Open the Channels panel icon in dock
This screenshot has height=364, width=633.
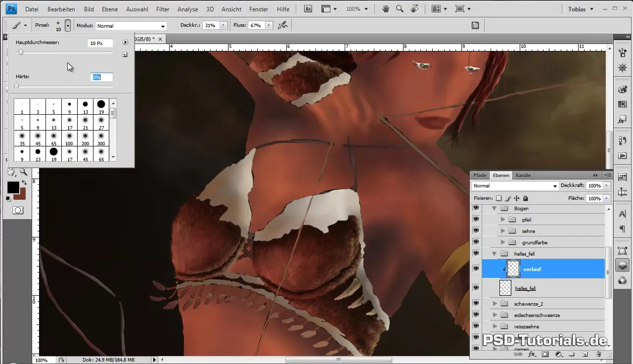pyautogui.click(x=623, y=280)
